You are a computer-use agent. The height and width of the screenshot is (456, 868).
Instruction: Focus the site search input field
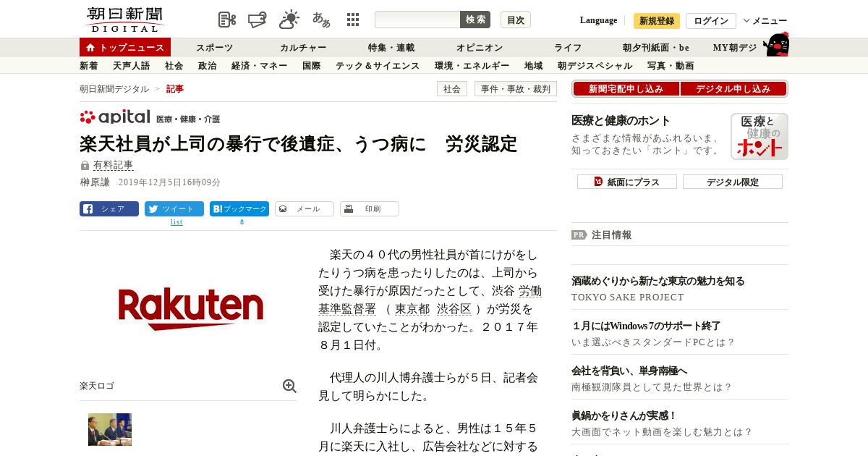417,20
